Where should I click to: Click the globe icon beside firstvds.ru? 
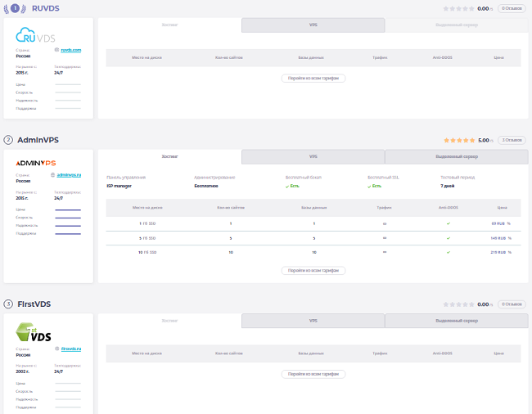57,349
